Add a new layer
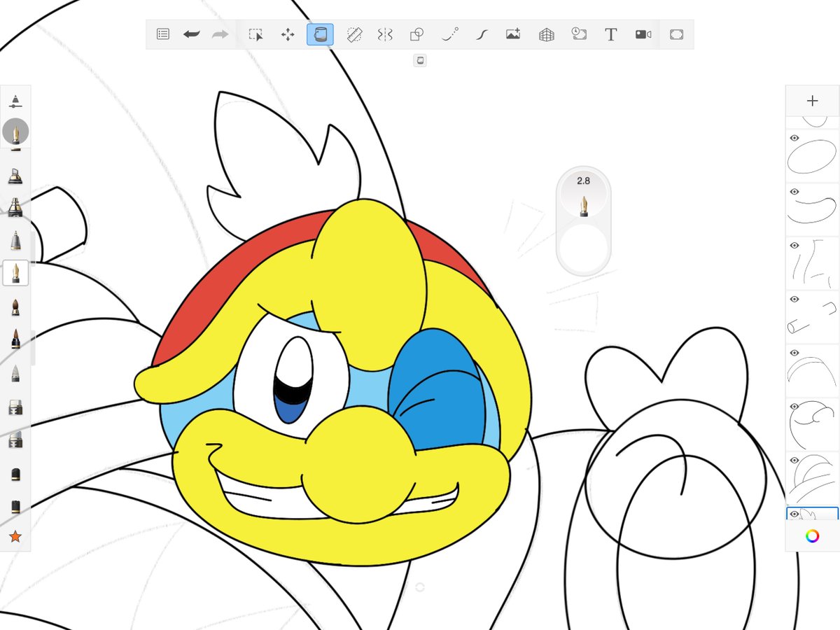840x630 pixels. coord(812,101)
